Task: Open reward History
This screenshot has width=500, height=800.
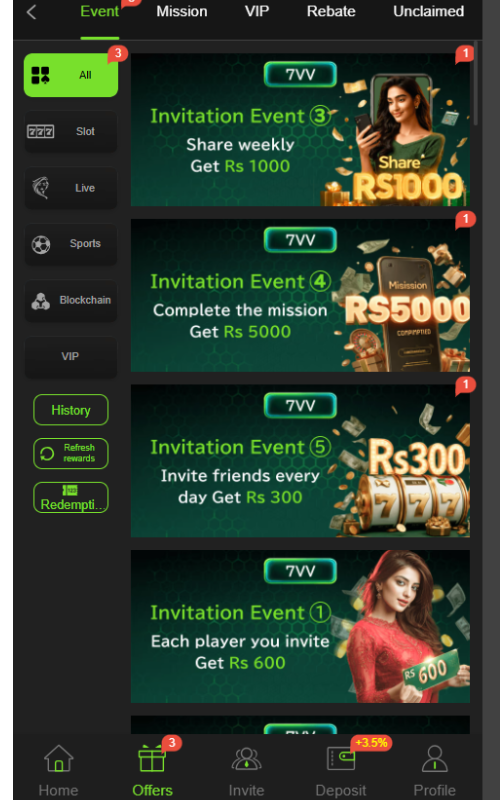Action: [x=71, y=410]
